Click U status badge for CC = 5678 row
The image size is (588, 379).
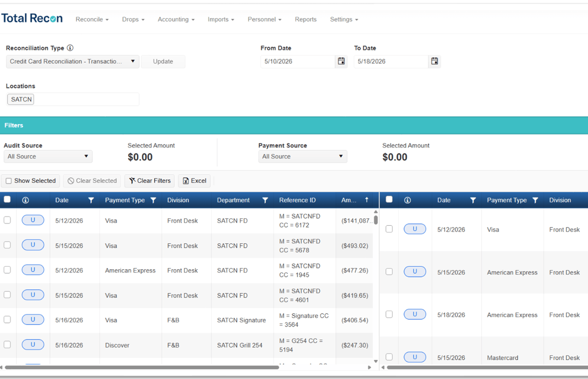coord(33,245)
